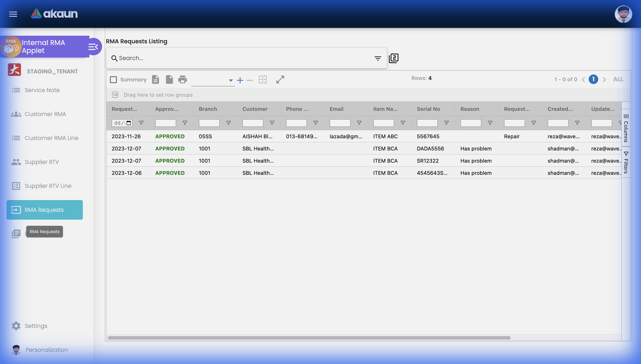This screenshot has width=641, height=364.
Task: Export the listing as CSV document
Action: 155,79
